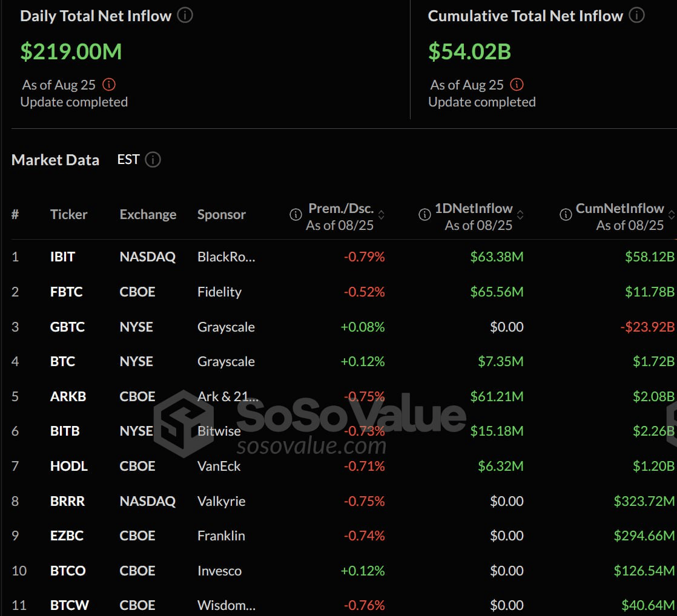Click BTCO's $126.54M cumulative value

(x=644, y=571)
